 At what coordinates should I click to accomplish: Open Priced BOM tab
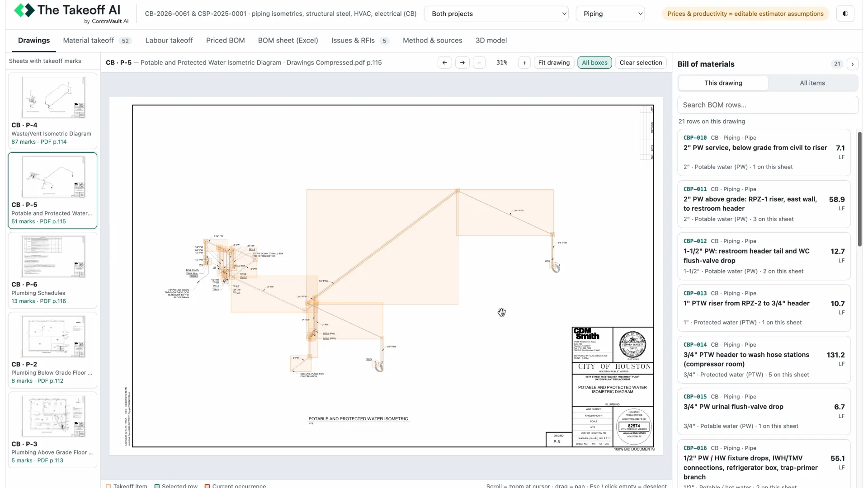pos(226,40)
